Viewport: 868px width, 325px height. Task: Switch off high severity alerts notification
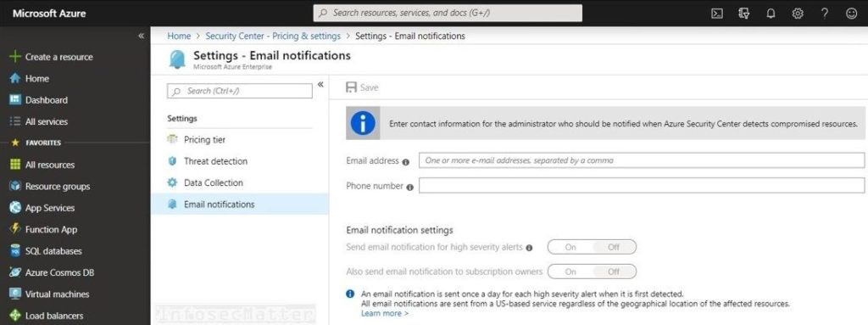(x=614, y=247)
